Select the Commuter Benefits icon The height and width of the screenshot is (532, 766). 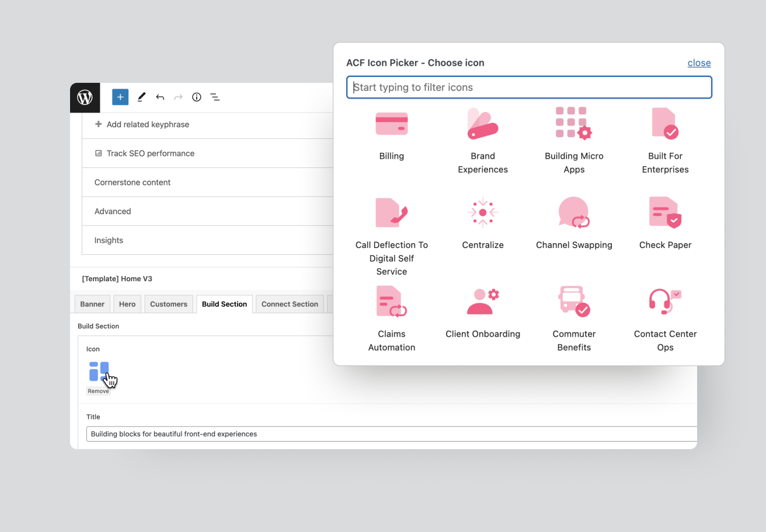point(574,302)
